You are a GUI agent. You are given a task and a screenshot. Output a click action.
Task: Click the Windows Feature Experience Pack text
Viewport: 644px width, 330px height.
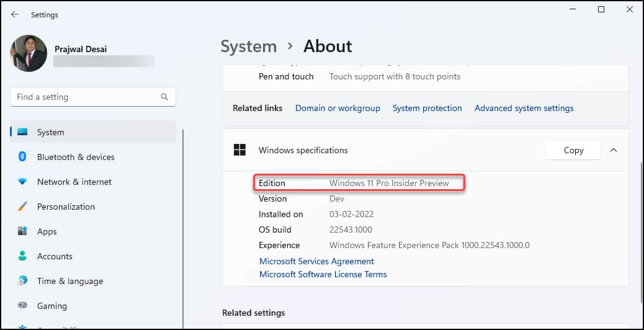point(429,246)
